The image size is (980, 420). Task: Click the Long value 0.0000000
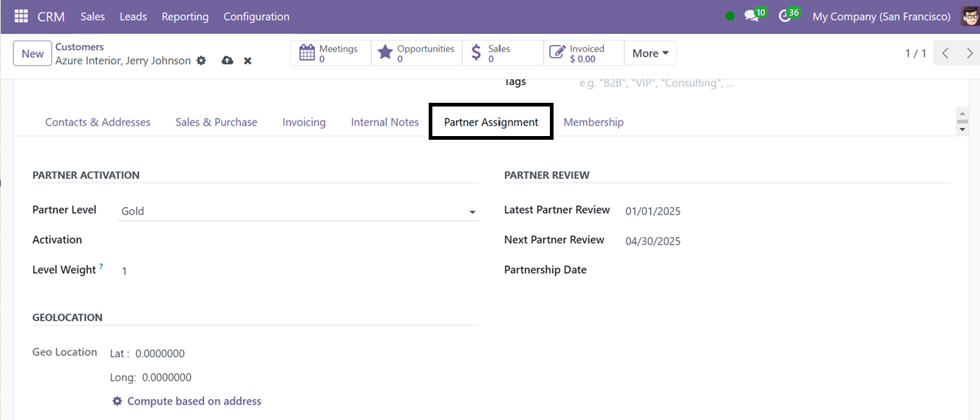point(166,377)
